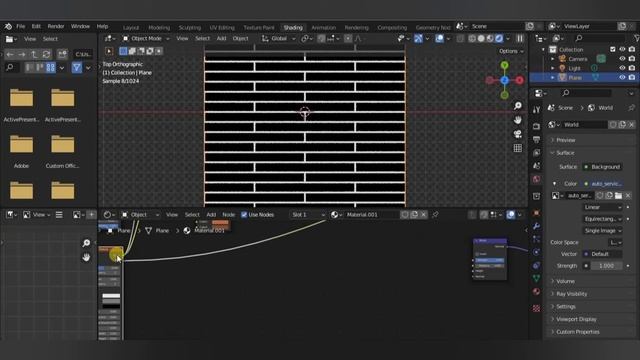Screen dimensions: 640x360
Task: Expand the Viewport Display panel
Action: coord(576,319)
